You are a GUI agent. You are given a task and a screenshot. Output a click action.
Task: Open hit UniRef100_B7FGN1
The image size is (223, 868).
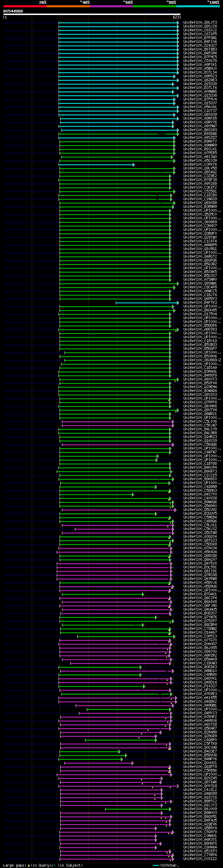pos(200,38)
